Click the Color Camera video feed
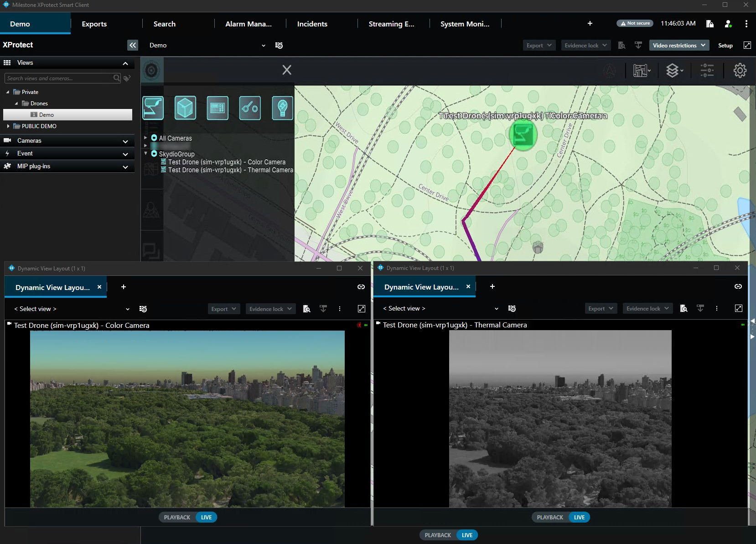 point(187,419)
